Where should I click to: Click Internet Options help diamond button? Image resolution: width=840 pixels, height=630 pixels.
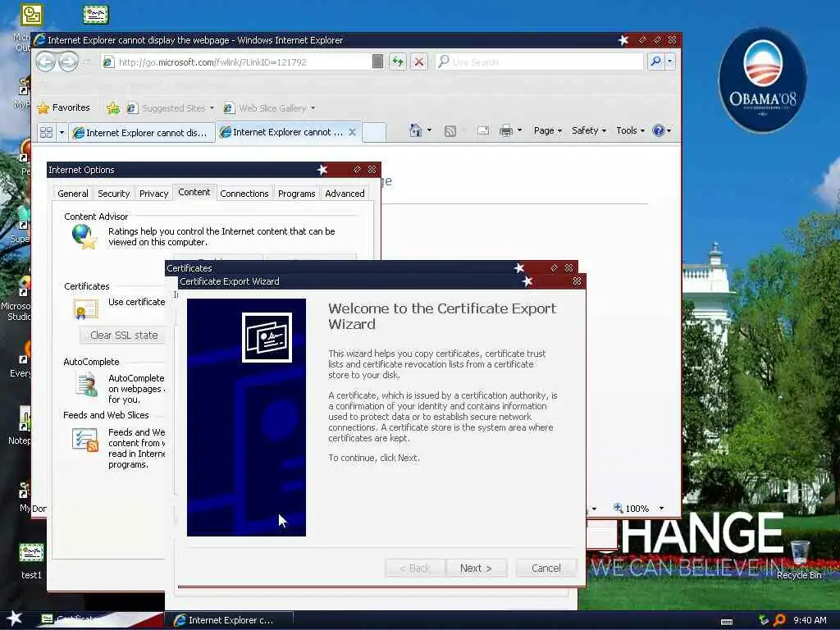click(x=357, y=169)
